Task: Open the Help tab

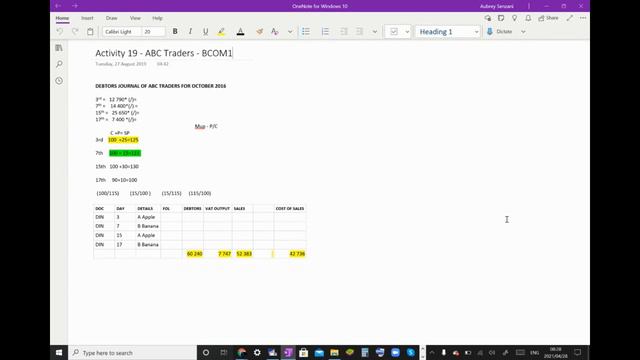Action: [157, 18]
